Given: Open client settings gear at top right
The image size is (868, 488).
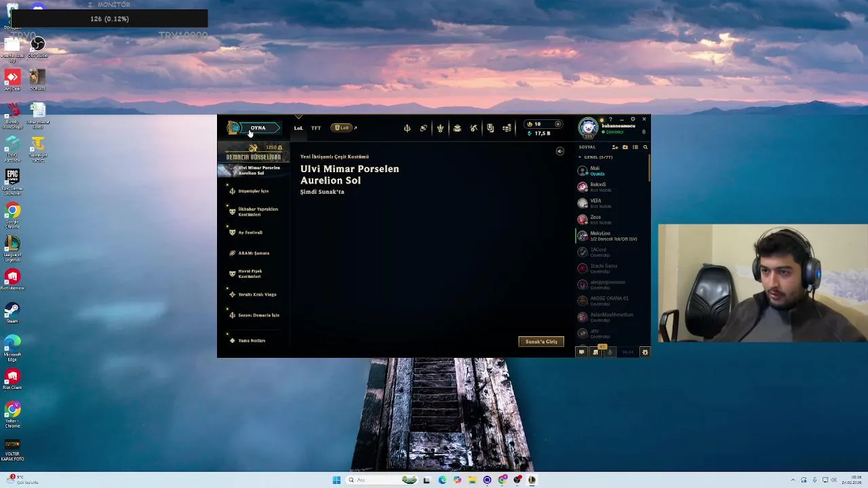Looking at the screenshot, I should [633, 120].
